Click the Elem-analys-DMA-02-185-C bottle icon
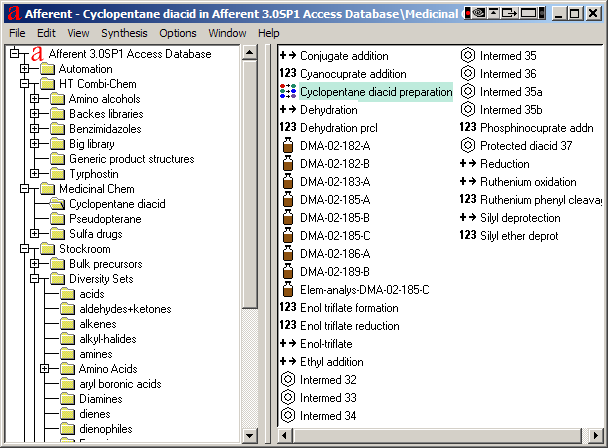608x448 pixels. click(288, 289)
